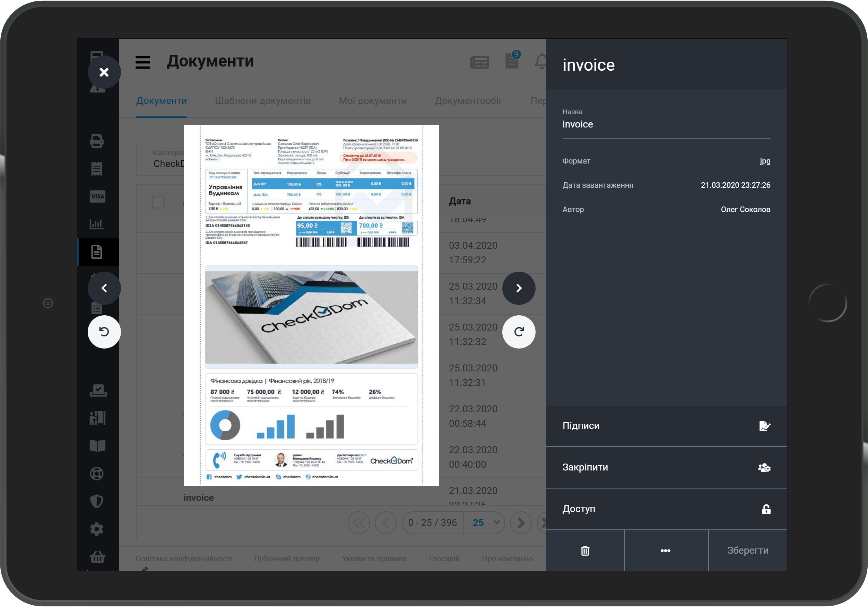This screenshot has height=607, width=868.
Task: Open Політика конфіденційності link
Action: (x=184, y=558)
